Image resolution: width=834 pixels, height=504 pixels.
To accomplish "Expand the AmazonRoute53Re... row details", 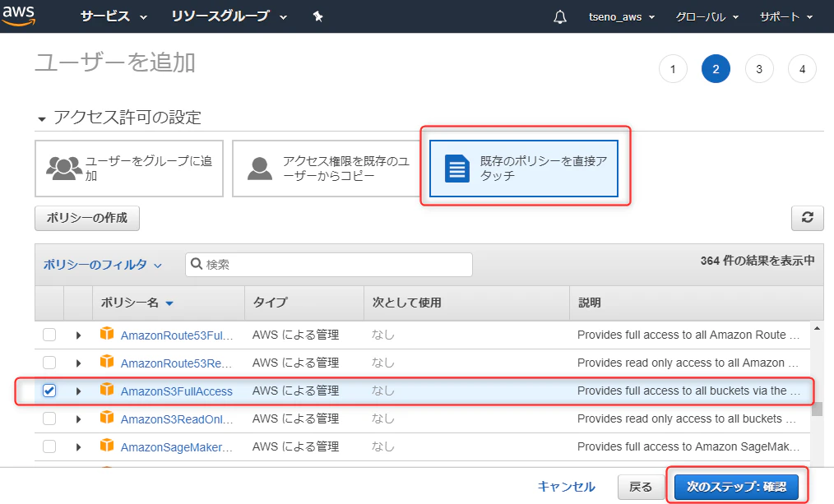I will tap(78, 363).
